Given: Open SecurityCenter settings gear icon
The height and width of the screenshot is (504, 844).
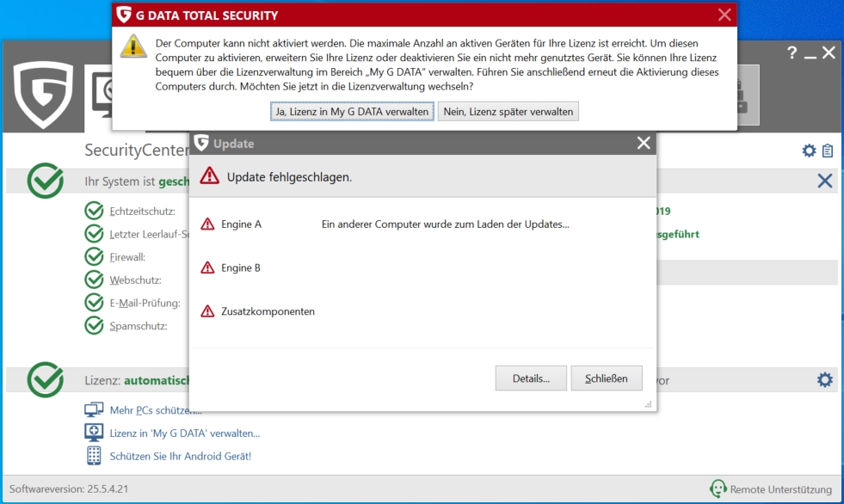Looking at the screenshot, I should (809, 151).
